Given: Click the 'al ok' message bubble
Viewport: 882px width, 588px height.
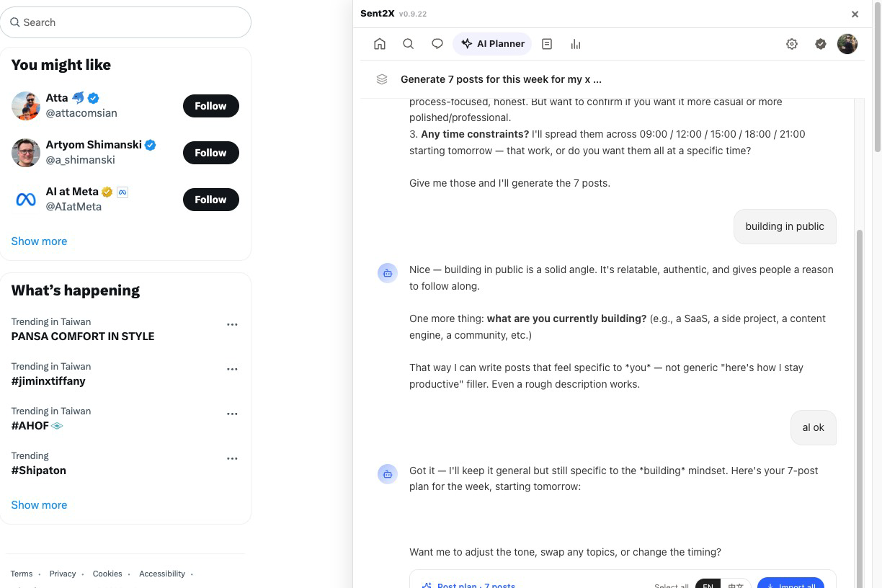Looking at the screenshot, I should [x=814, y=427].
